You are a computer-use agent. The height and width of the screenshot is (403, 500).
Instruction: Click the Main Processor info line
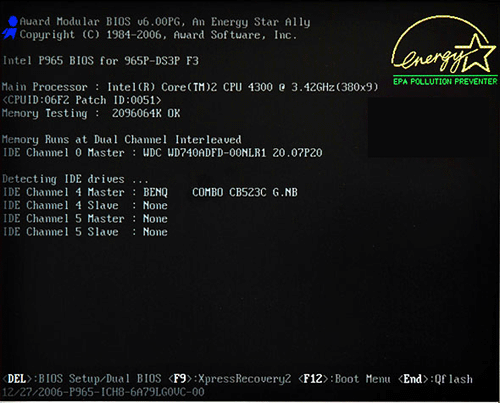[190, 87]
